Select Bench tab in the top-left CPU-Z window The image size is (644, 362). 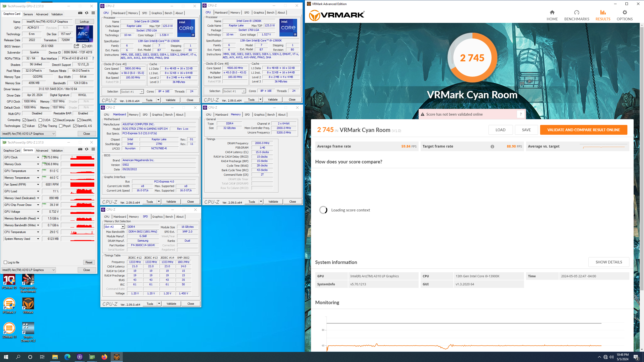pos(168,13)
